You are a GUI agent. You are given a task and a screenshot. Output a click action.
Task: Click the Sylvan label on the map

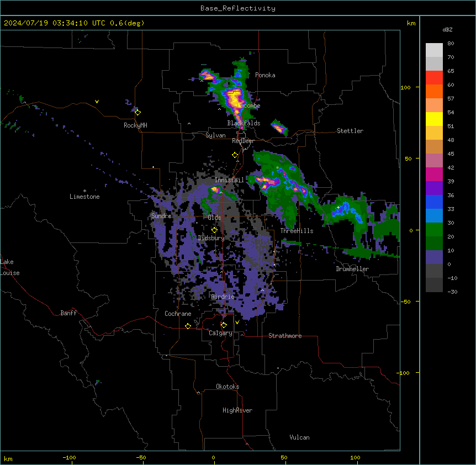(215, 135)
